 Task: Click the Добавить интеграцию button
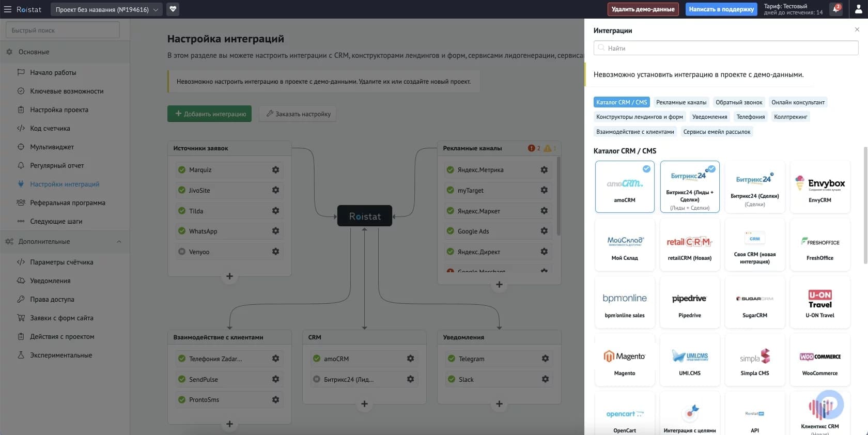coord(209,114)
